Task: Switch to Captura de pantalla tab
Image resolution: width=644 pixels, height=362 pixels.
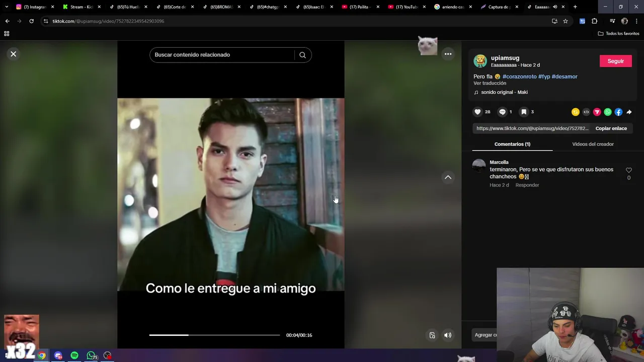Action: 499,7
